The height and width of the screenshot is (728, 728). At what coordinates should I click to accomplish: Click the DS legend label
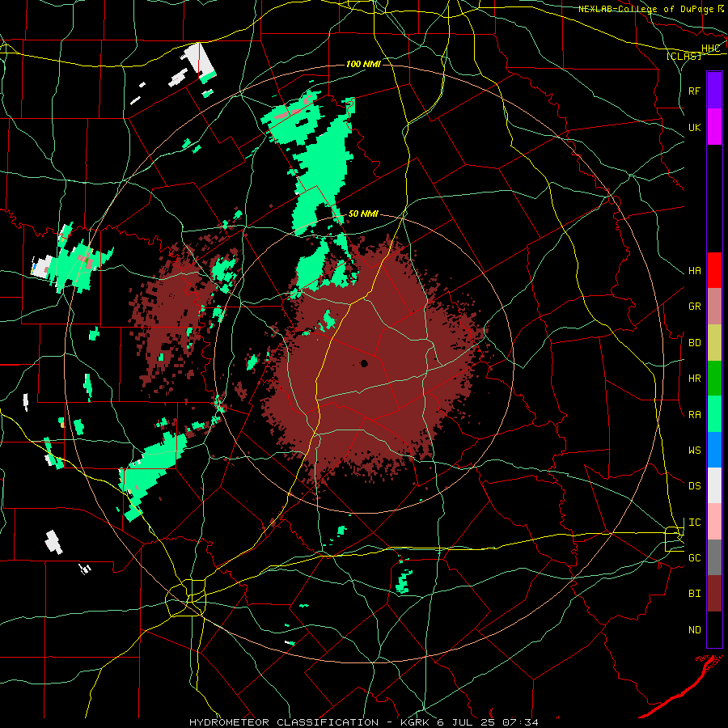click(694, 486)
